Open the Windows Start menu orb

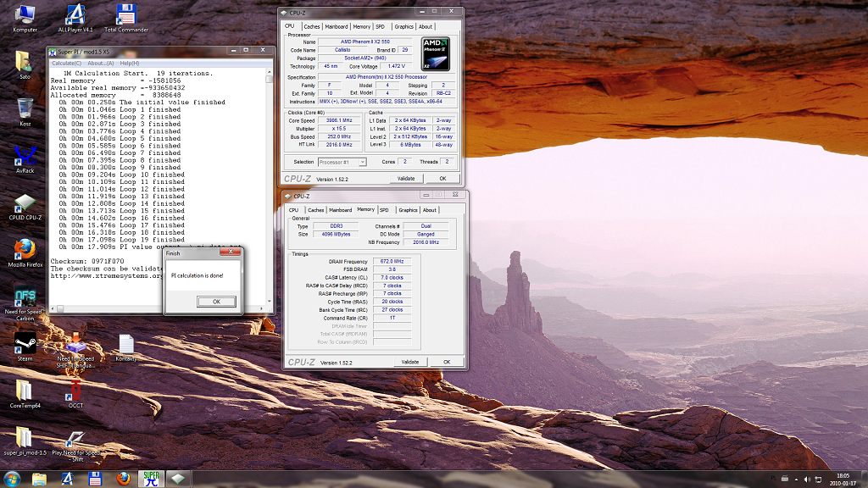pos(13,479)
